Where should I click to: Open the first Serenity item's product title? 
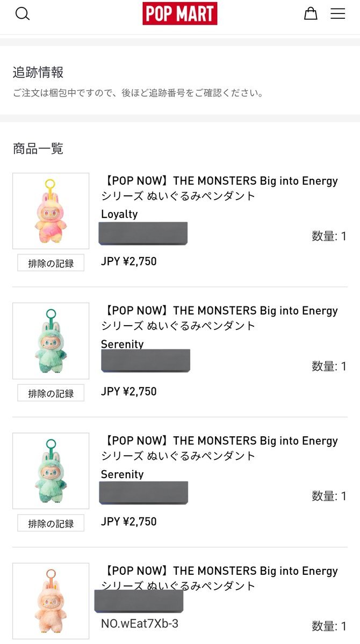point(219,318)
